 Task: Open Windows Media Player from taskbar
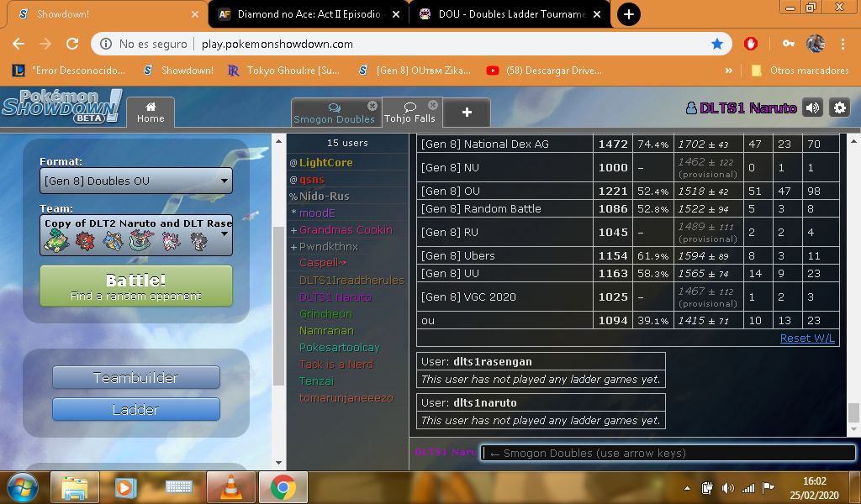126,487
